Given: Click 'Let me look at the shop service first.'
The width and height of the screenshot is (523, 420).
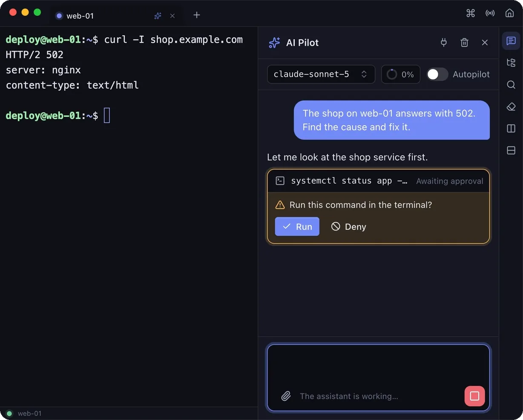Looking at the screenshot, I should coord(347,157).
